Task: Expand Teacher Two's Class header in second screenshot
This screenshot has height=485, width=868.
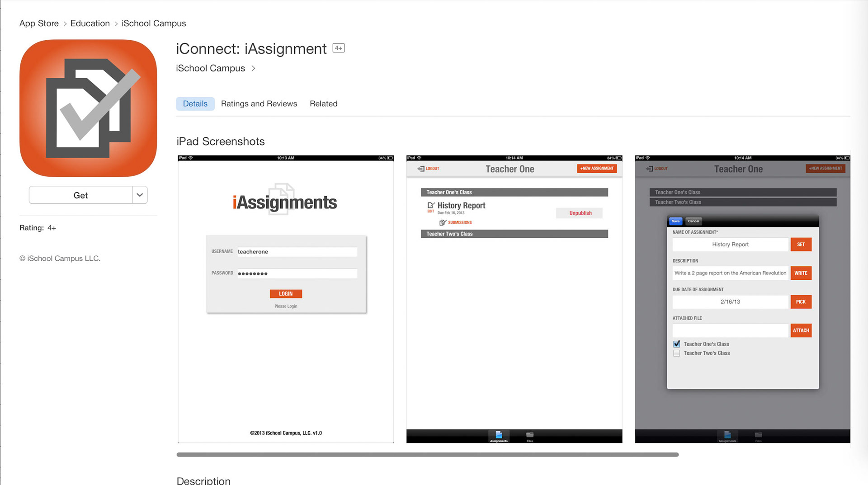Action: point(514,234)
